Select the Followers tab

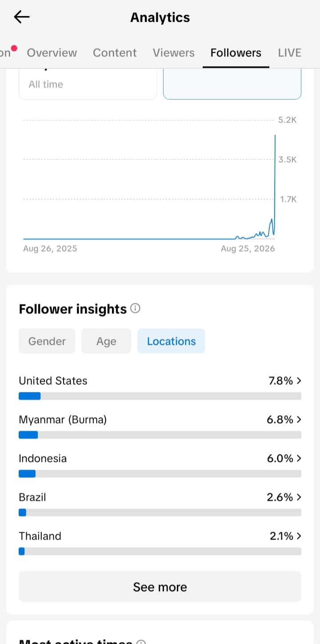point(236,53)
